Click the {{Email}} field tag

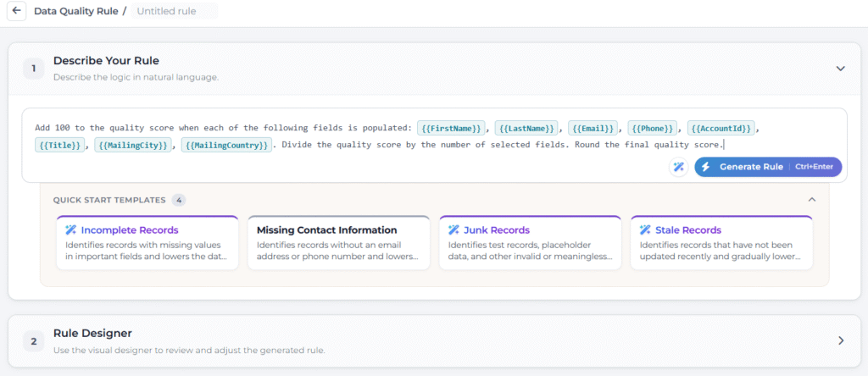593,128
